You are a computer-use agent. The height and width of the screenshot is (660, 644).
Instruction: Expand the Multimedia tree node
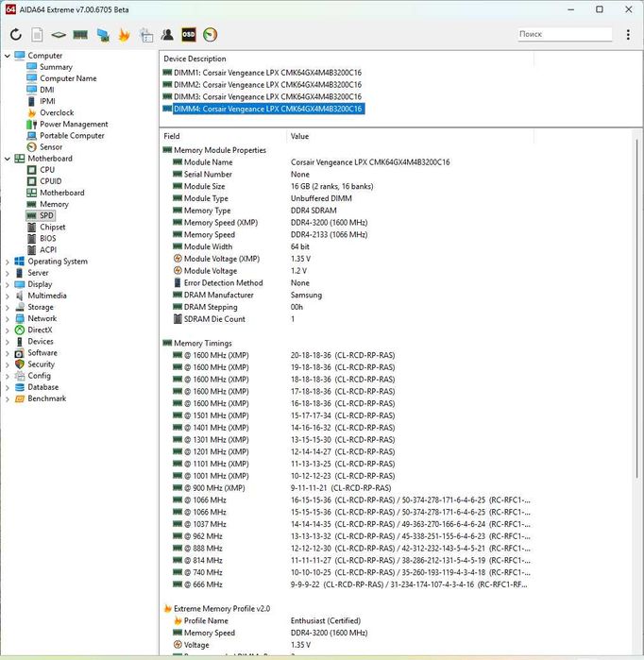pos(8,296)
